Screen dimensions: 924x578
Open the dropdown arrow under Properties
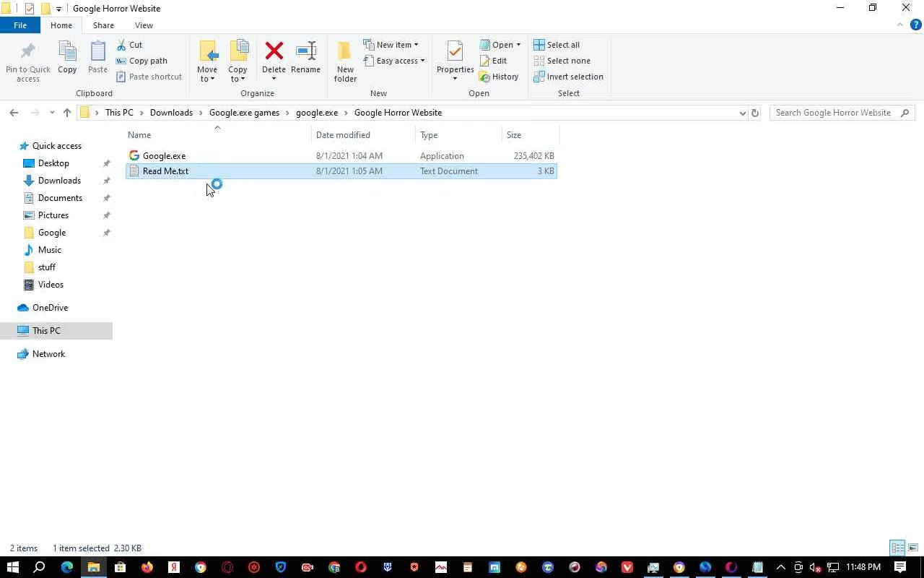tap(455, 79)
